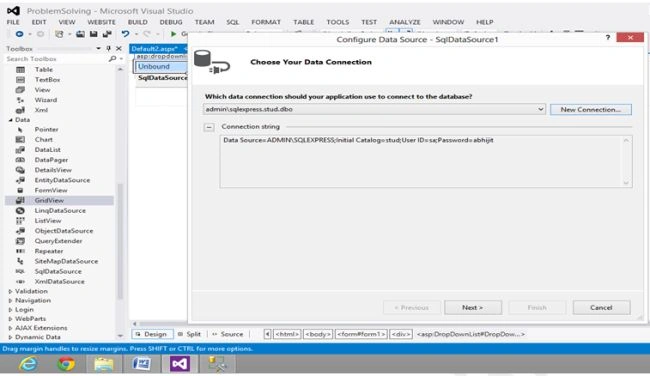650x376 pixels.
Task: Click Cancel in the wizard
Action: (601, 308)
